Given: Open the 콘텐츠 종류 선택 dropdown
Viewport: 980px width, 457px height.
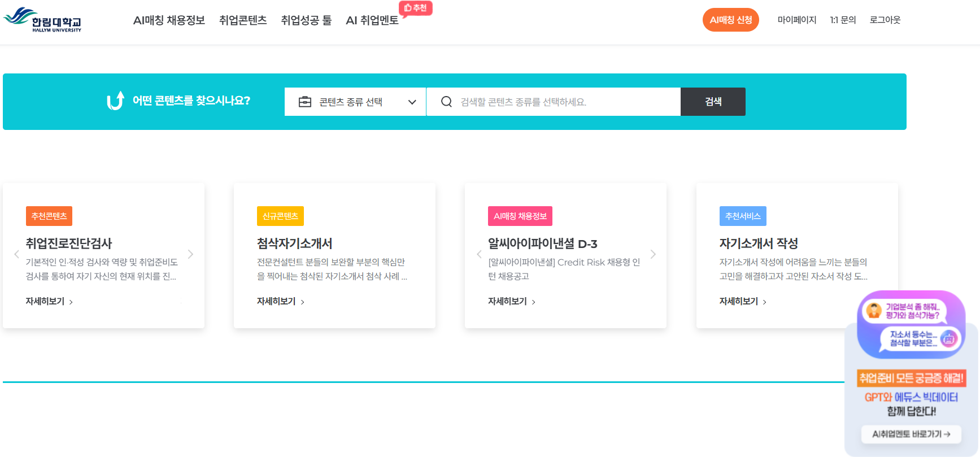Looking at the screenshot, I should 355,102.
